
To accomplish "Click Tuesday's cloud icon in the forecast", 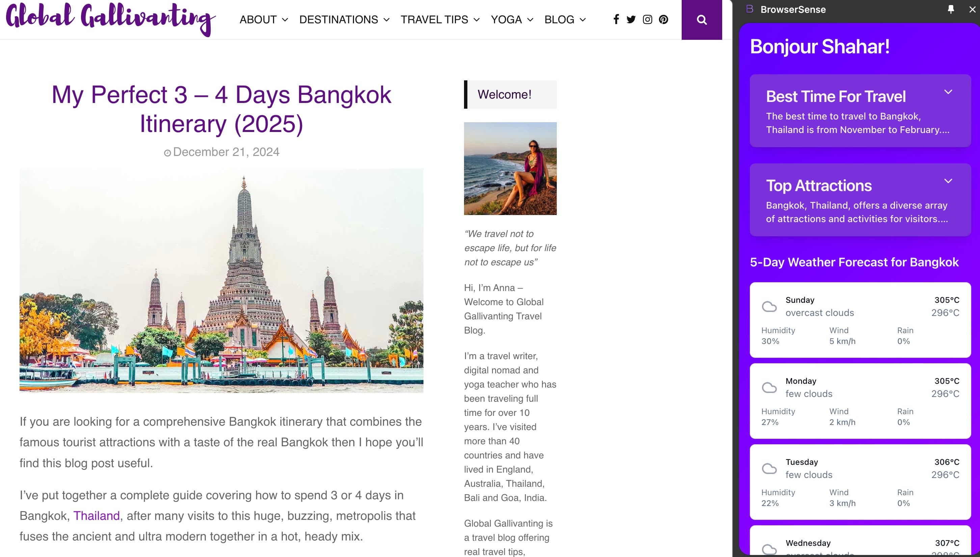I will (770, 469).
